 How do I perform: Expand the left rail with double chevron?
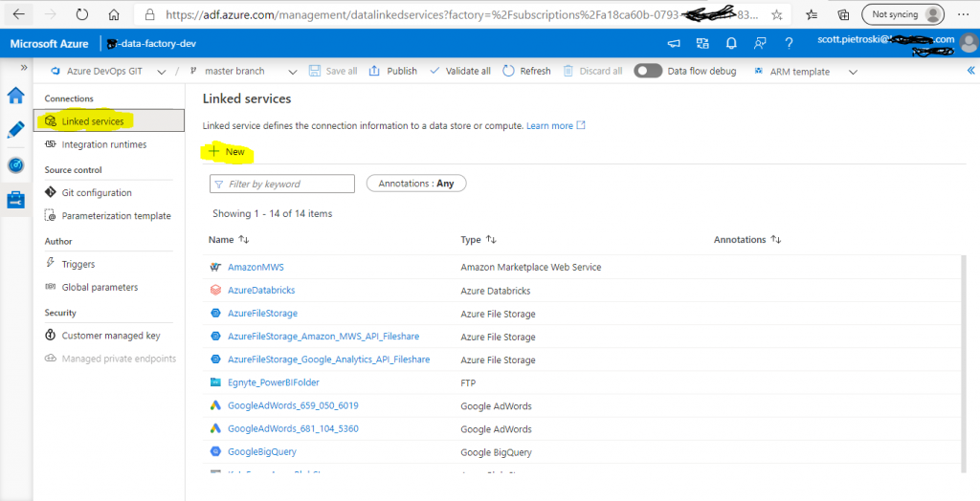point(24,68)
